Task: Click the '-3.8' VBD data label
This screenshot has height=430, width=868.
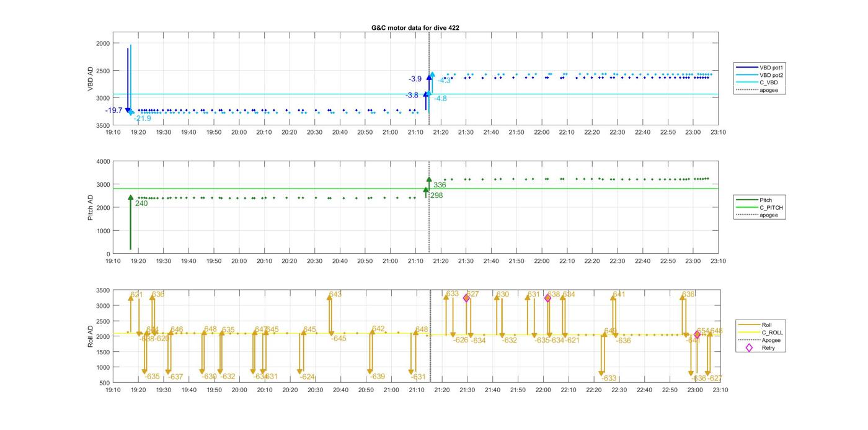Action: tap(412, 96)
